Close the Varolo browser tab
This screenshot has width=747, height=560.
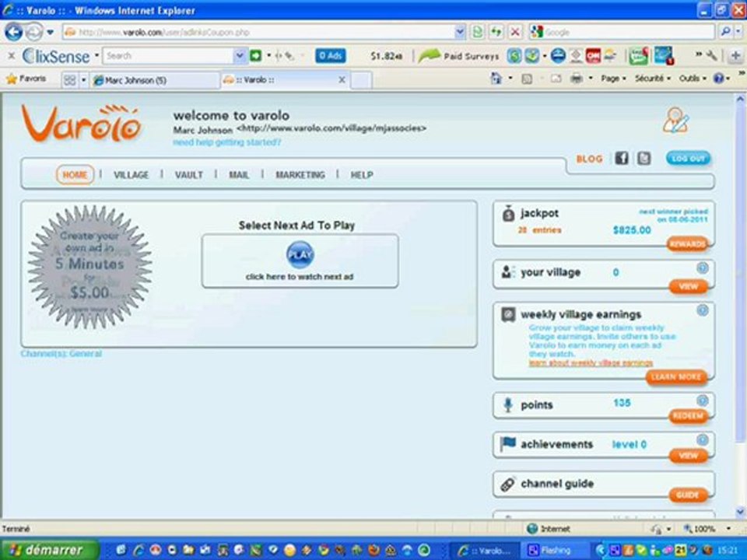pyautogui.click(x=342, y=80)
